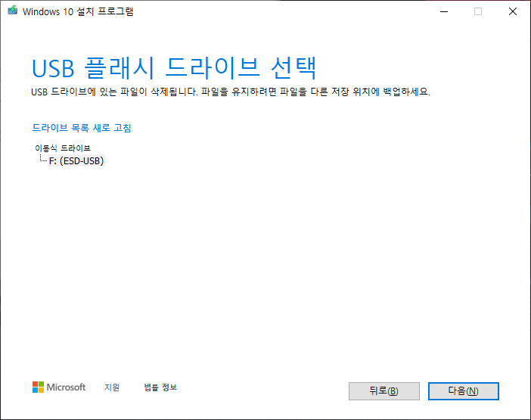Go back with the 뒤로(B) button
531x420 pixels.
point(384,391)
